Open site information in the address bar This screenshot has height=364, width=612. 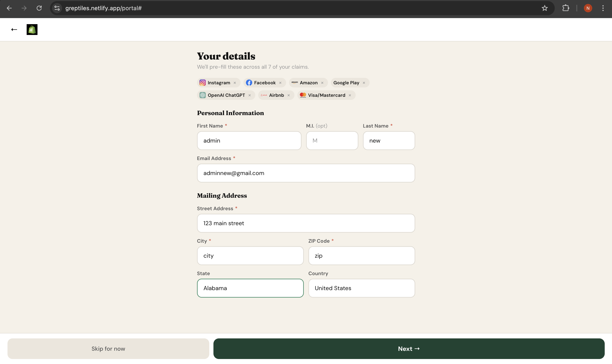pyautogui.click(x=57, y=8)
